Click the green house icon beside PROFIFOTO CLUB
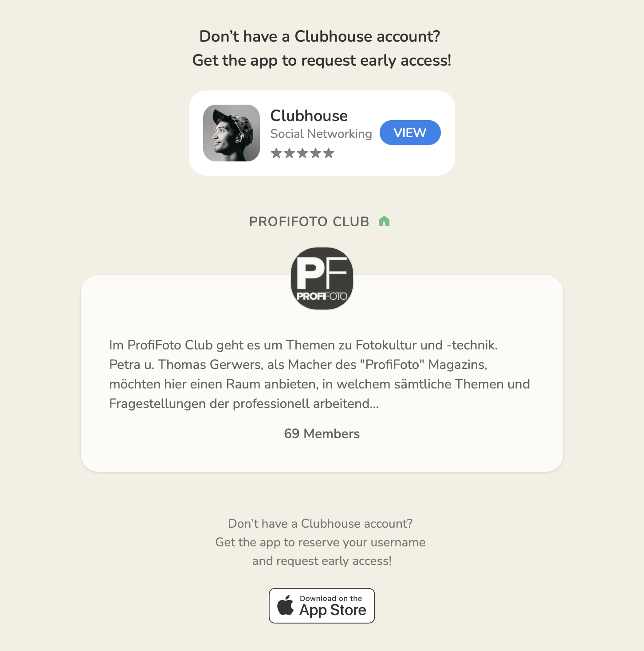 (x=384, y=221)
